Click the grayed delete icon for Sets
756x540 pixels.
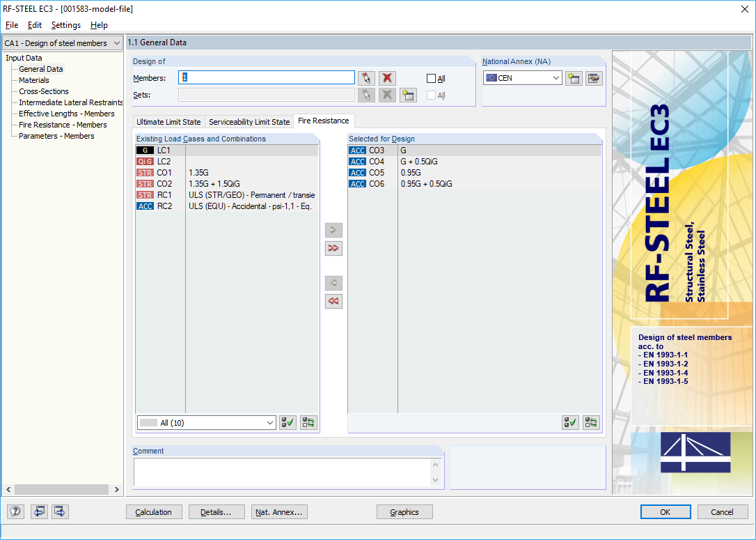click(x=386, y=95)
